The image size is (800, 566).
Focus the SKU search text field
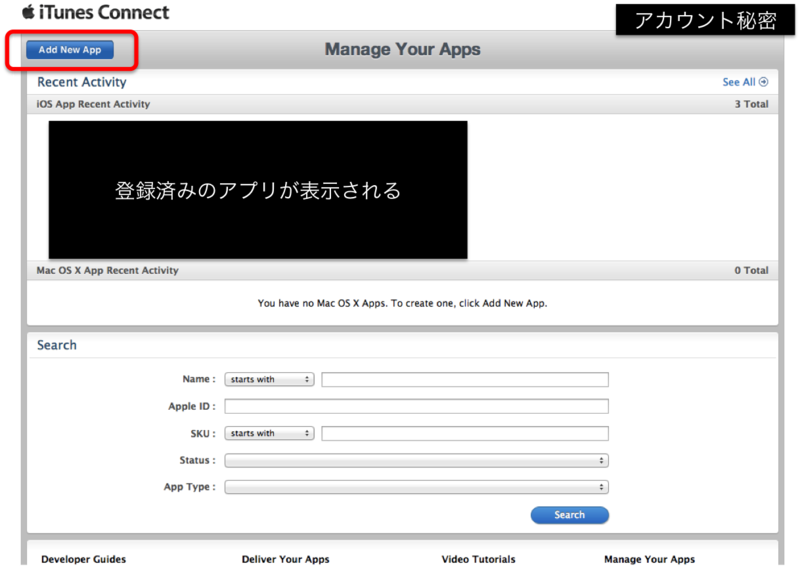465,433
